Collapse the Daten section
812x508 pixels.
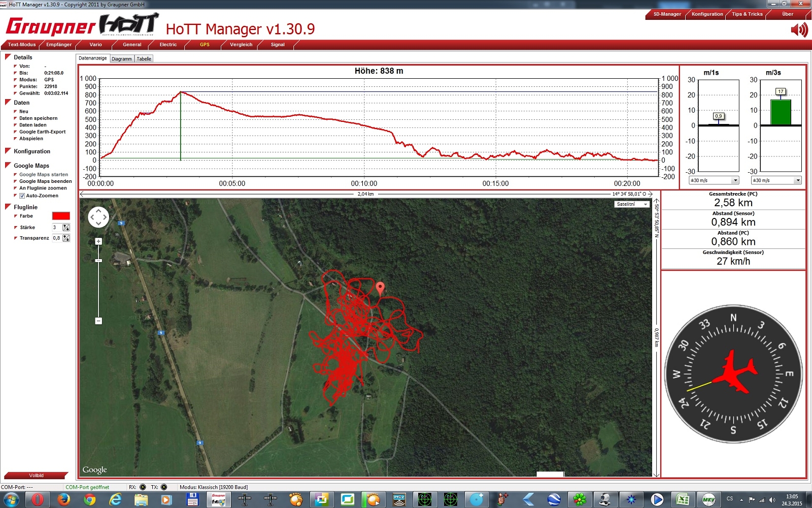8,102
